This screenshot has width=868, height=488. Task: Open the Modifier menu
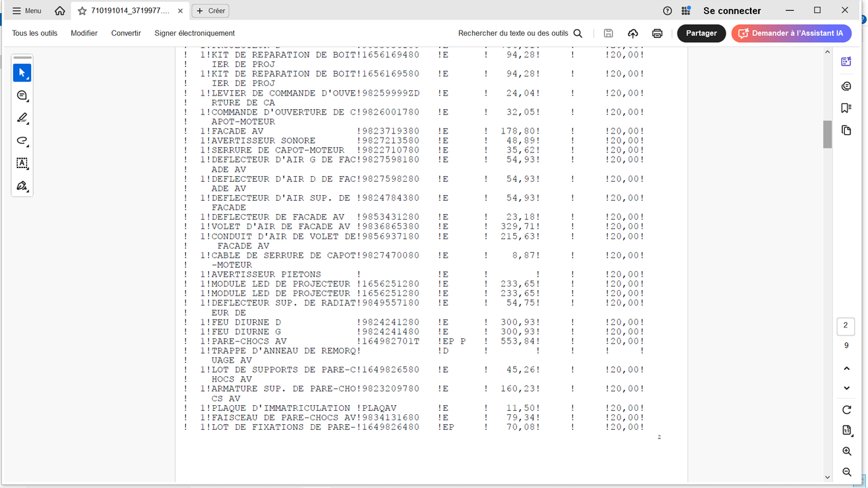tap(84, 33)
